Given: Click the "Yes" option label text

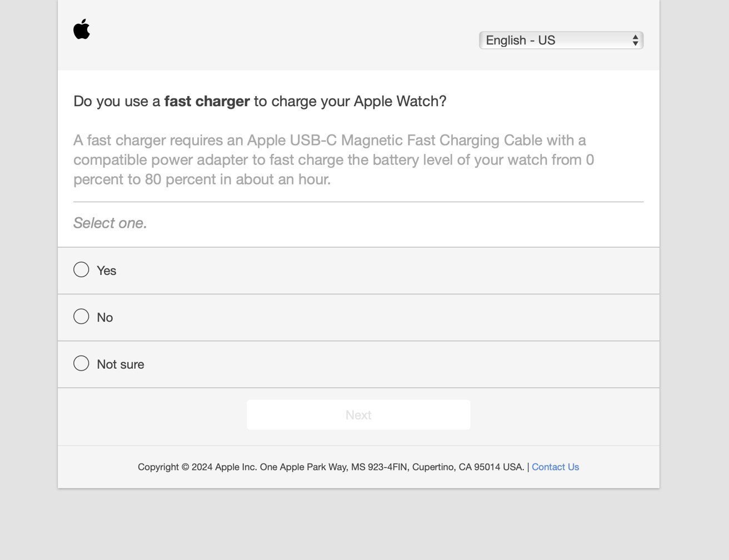Looking at the screenshot, I should pyautogui.click(x=107, y=271).
